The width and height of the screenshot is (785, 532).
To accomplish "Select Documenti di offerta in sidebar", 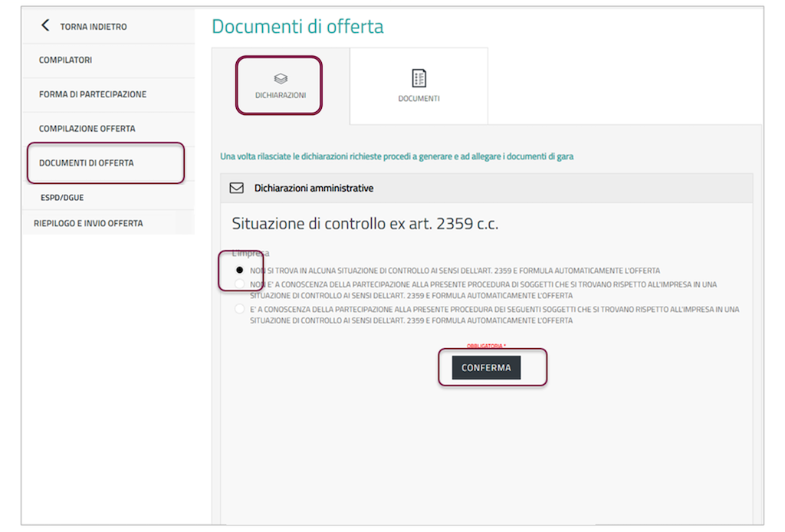I will tap(86, 163).
